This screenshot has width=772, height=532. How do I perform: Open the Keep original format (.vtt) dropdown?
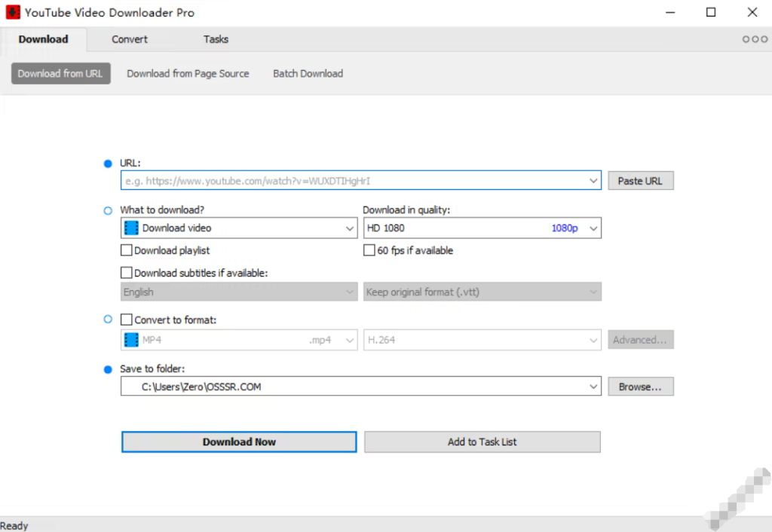482,292
